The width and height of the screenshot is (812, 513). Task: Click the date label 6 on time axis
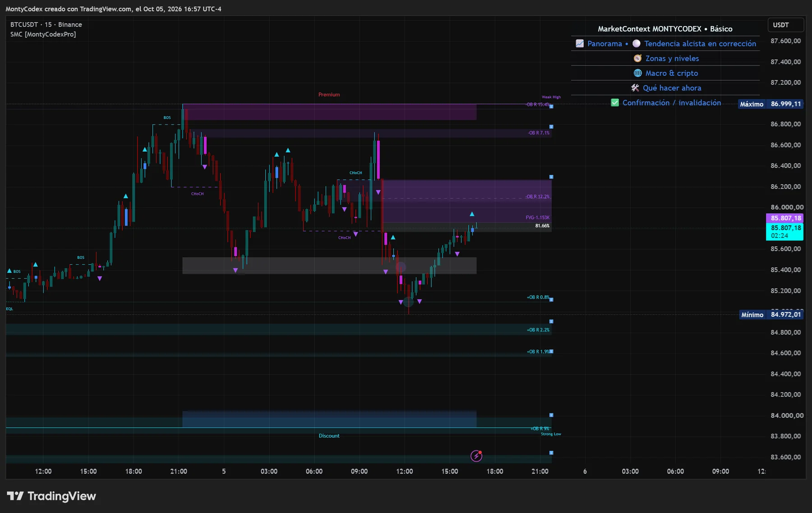pos(585,472)
